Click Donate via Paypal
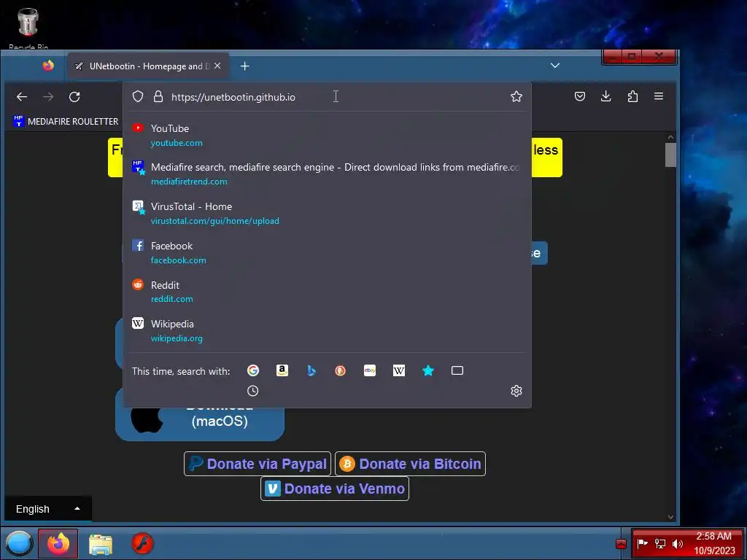Screen dimensions: 747x560 coord(258,464)
